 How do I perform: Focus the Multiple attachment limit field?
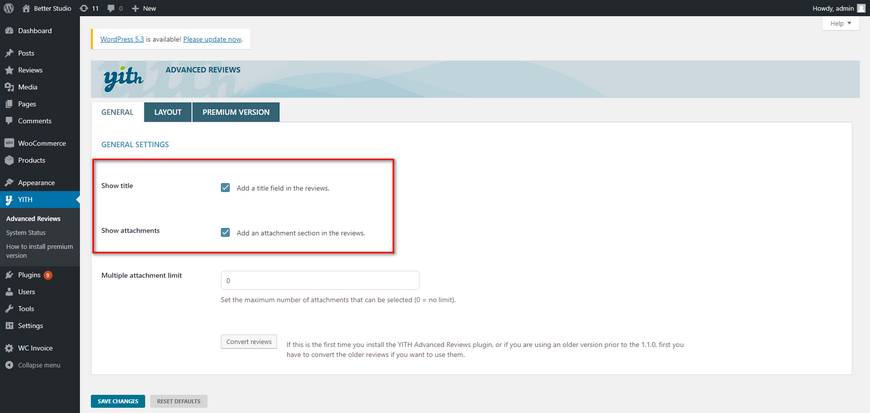coord(320,280)
